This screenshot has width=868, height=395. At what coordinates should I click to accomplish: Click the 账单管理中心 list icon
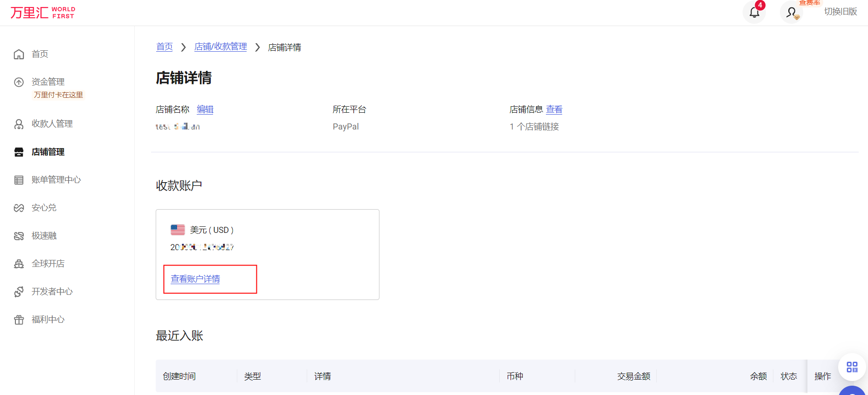(19, 180)
